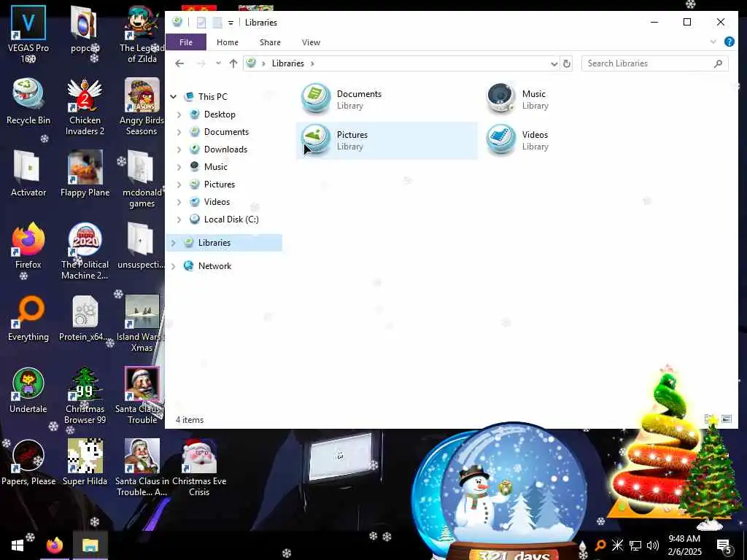Open the notification center icon

pyautogui.click(x=724, y=545)
